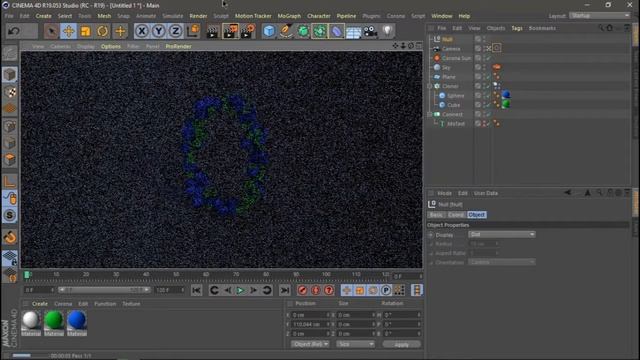Click the Record Active Objects button
This screenshot has width=640, height=360.
click(302, 290)
